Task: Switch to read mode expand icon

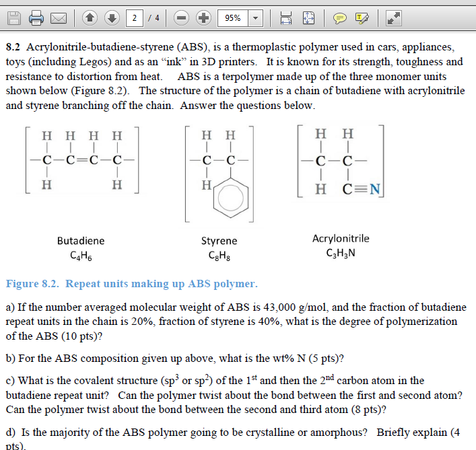Action: [x=394, y=18]
